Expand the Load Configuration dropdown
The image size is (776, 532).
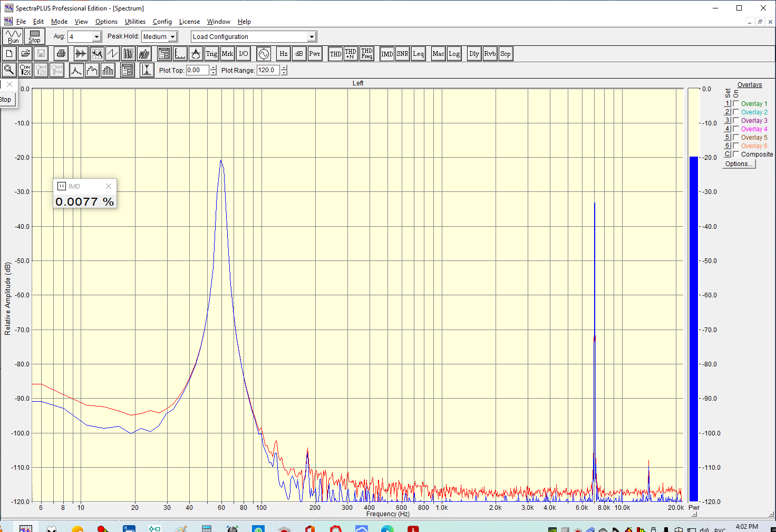[312, 36]
